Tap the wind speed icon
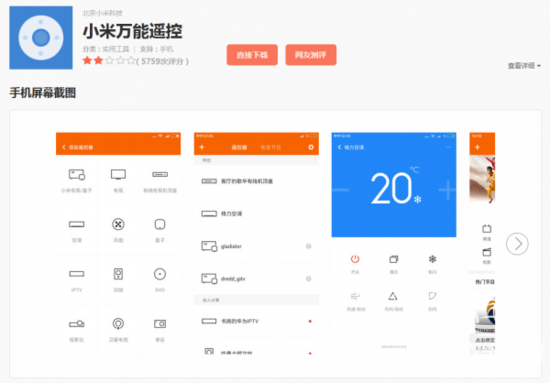 [x=355, y=297]
